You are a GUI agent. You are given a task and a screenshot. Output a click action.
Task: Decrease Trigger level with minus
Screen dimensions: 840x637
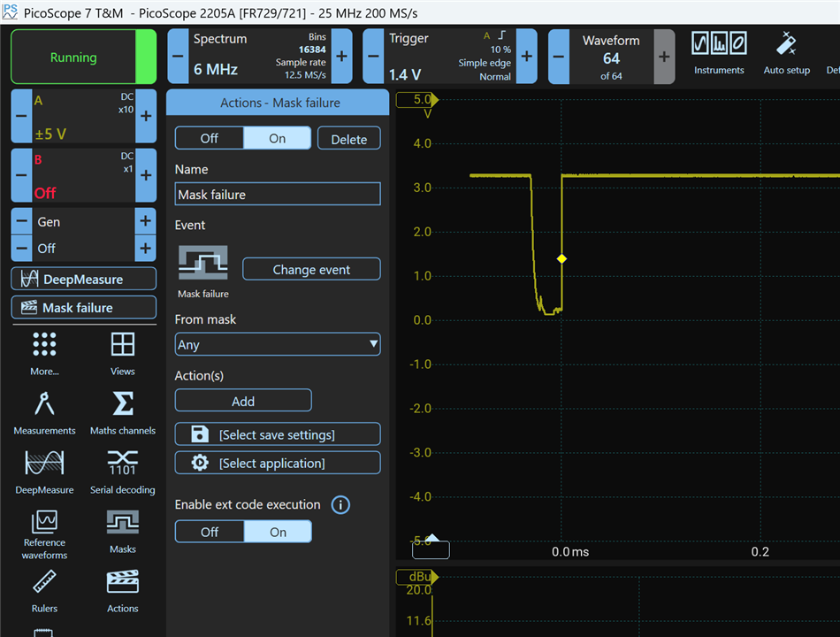374,57
